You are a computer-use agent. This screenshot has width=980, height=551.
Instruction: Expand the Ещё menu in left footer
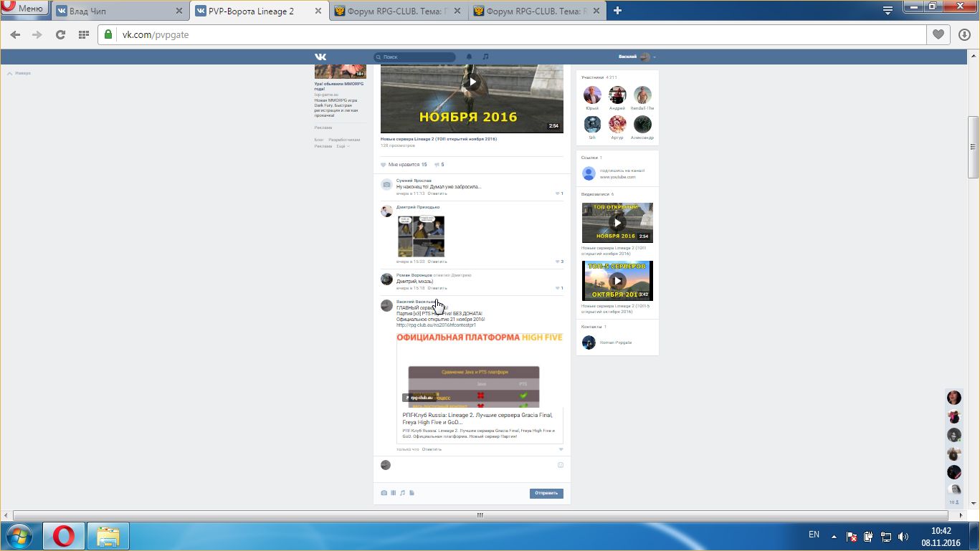pos(343,146)
